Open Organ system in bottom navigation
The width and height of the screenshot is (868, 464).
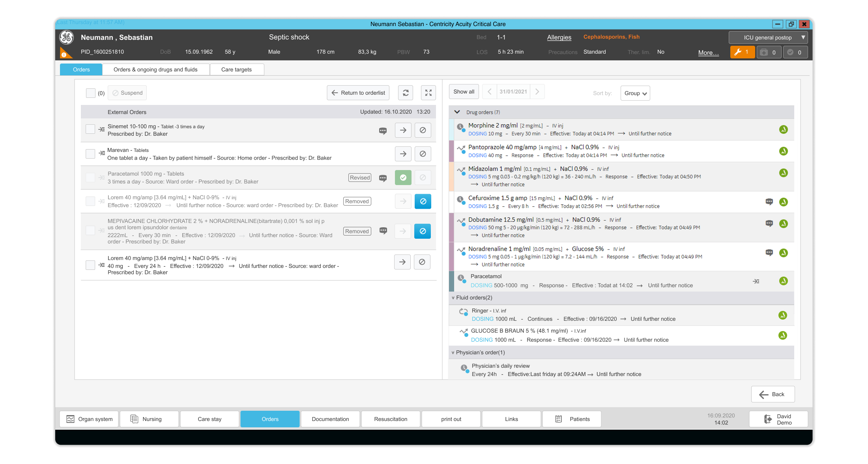coord(90,419)
